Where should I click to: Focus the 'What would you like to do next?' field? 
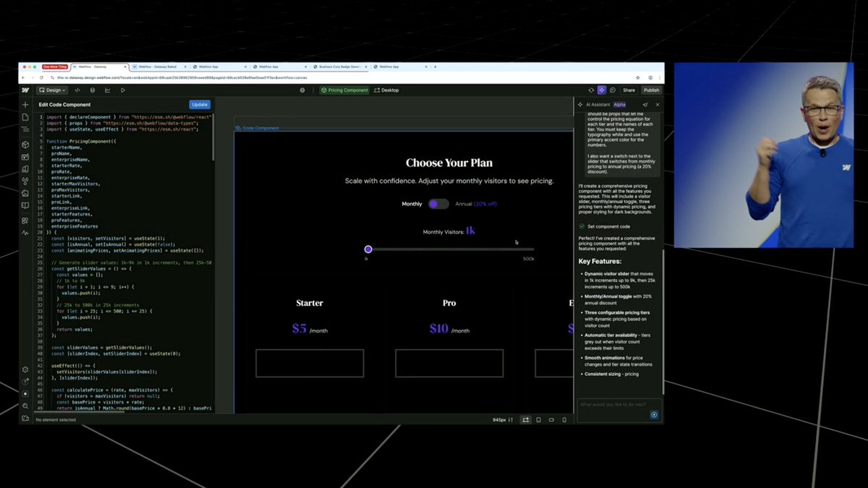(619, 408)
